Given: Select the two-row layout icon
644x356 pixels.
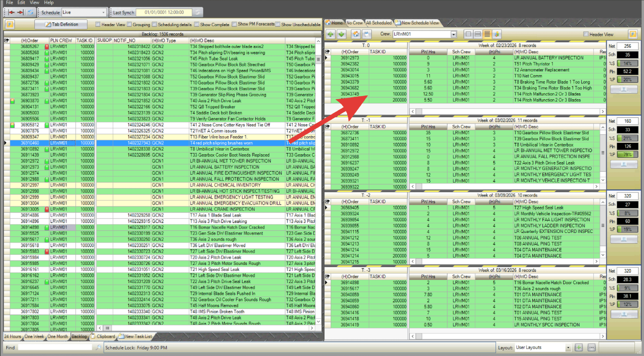Looking at the screenshot, I should 477,34.
